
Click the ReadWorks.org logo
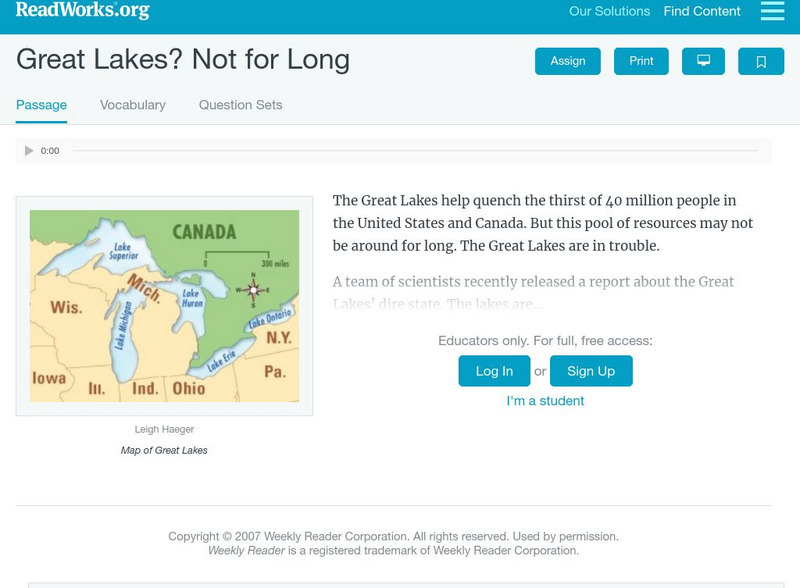80,11
